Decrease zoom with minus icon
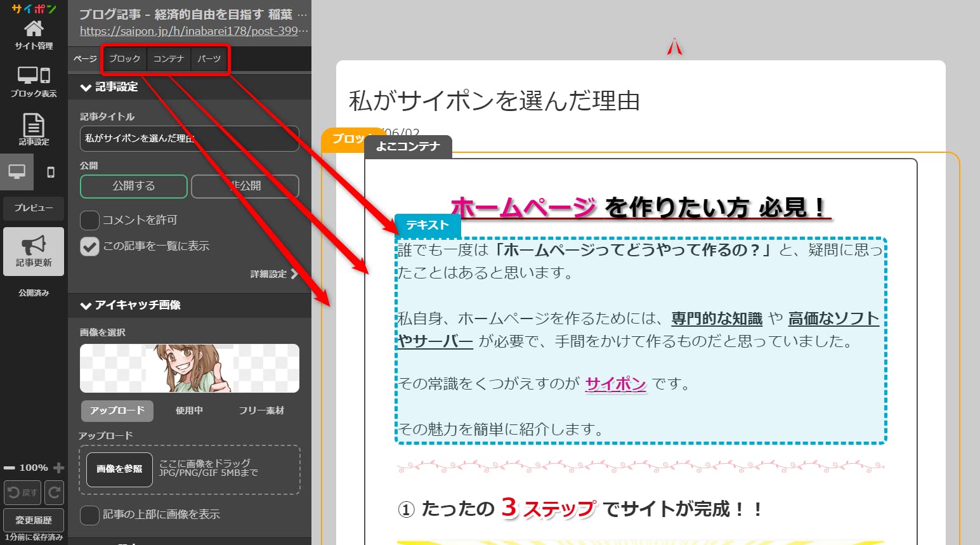Screen dimensions: 980x545 (10, 468)
